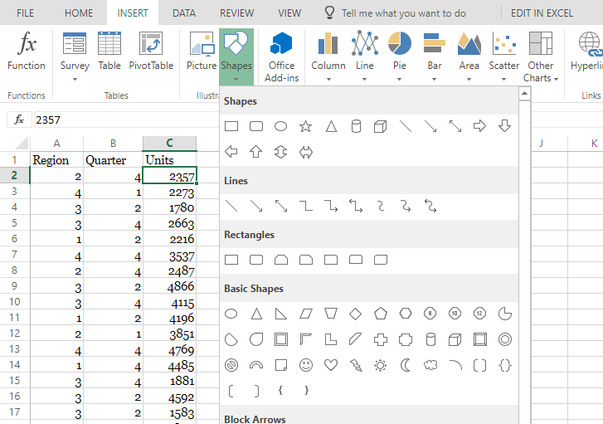The width and height of the screenshot is (603, 424).
Task: Select row 9 header
Action: 14,286
